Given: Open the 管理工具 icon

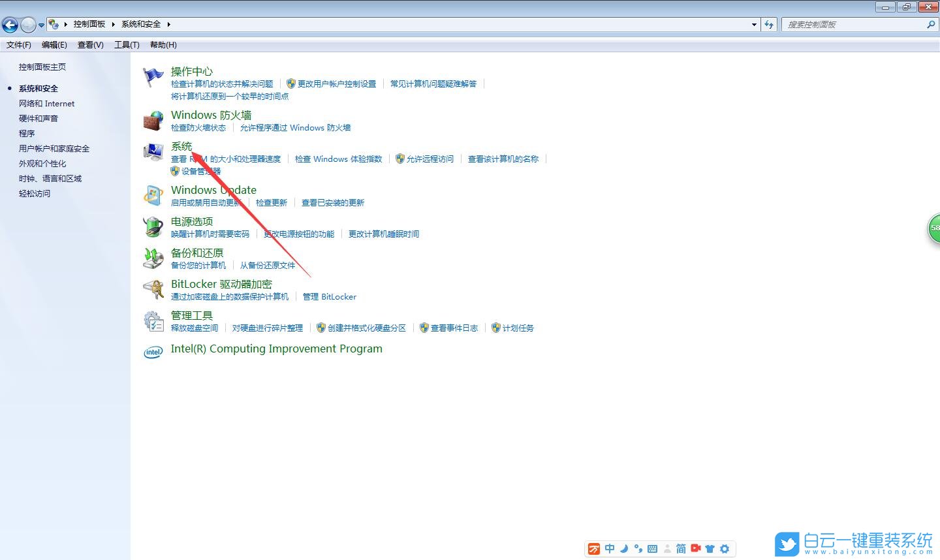Looking at the screenshot, I should point(153,320).
